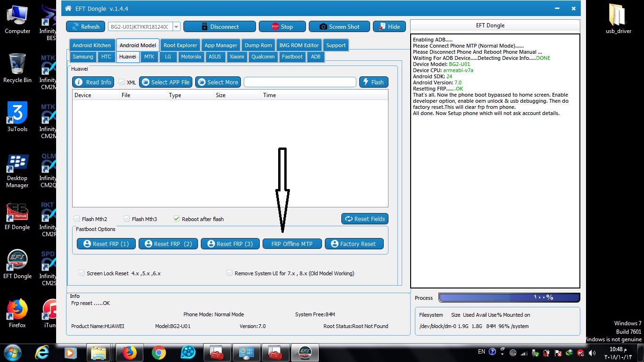Open Google Chrome from taskbar
This screenshot has height=362, width=644.
coord(159,352)
